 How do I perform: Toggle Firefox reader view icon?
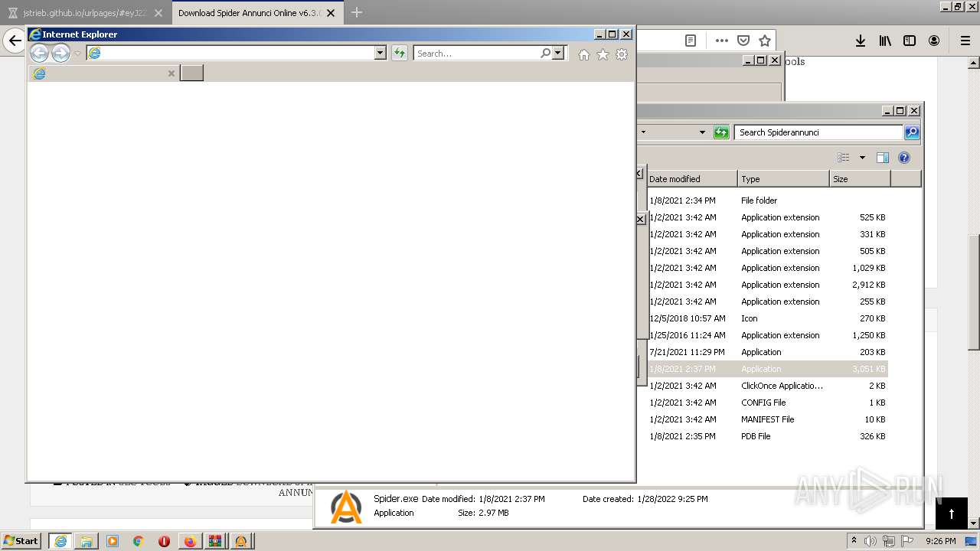pyautogui.click(x=691, y=41)
